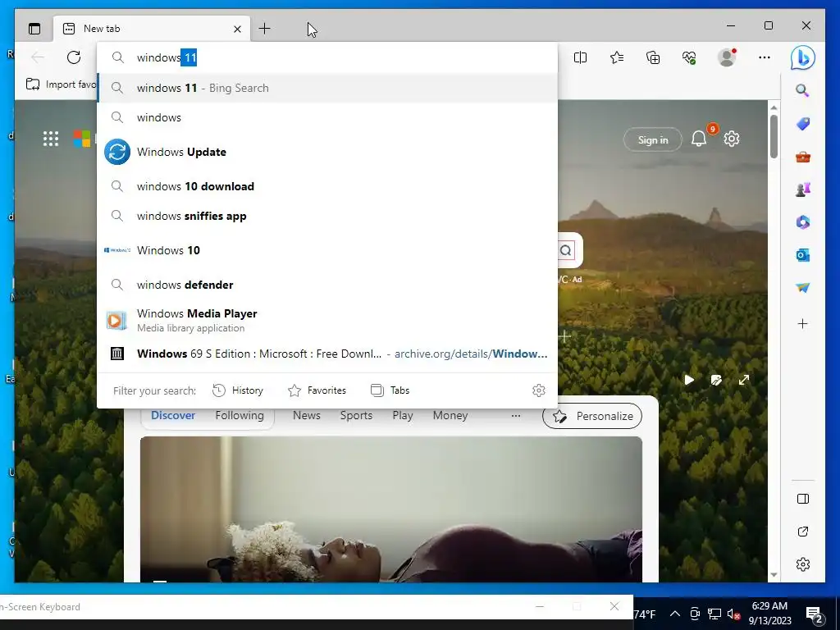Click the back navigation arrow
Viewport: 840px width, 630px height.
[x=38, y=57]
